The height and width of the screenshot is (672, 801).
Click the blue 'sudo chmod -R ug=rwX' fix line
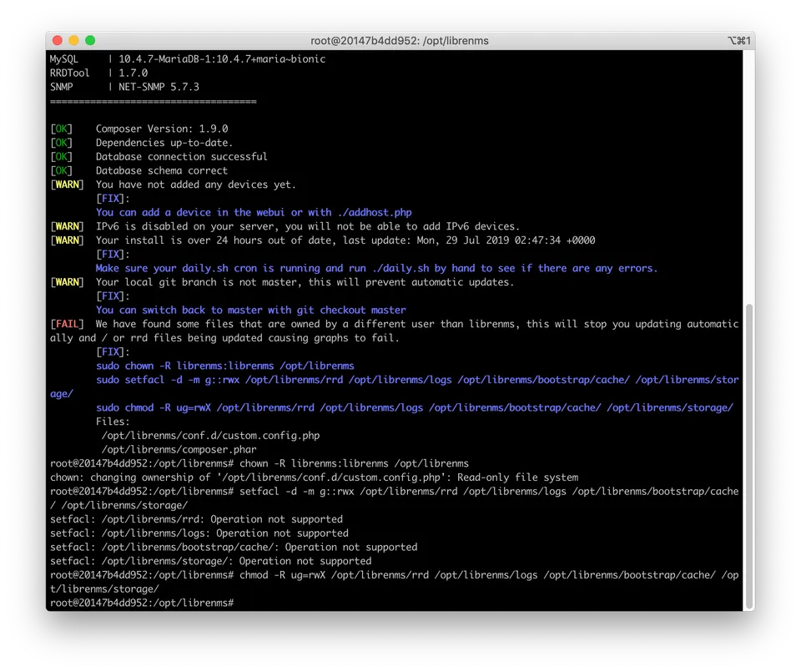coord(415,408)
